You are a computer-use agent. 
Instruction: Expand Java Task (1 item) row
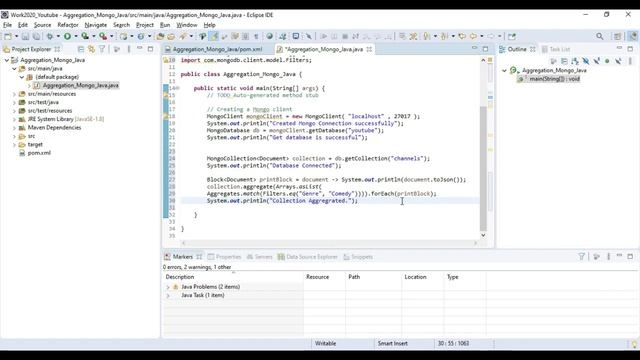click(x=168, y=296)
